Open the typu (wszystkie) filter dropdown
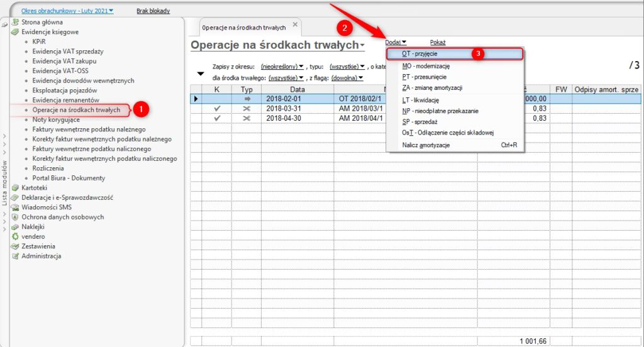Image resolution: width=644 pixels, height=347 pixels. click(347, 66)
